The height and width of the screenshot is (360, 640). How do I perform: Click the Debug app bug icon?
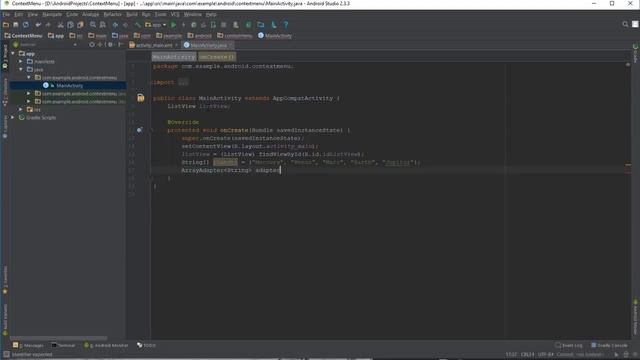(193, 25)
